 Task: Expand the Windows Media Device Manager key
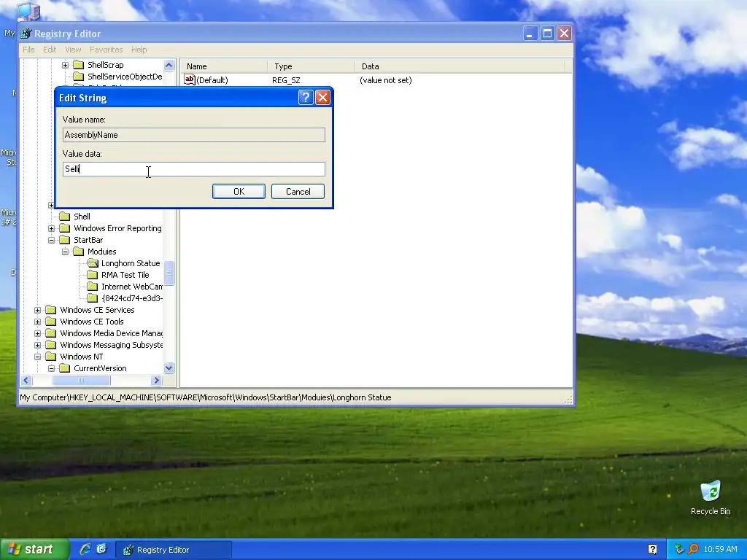tap(38, 333)
